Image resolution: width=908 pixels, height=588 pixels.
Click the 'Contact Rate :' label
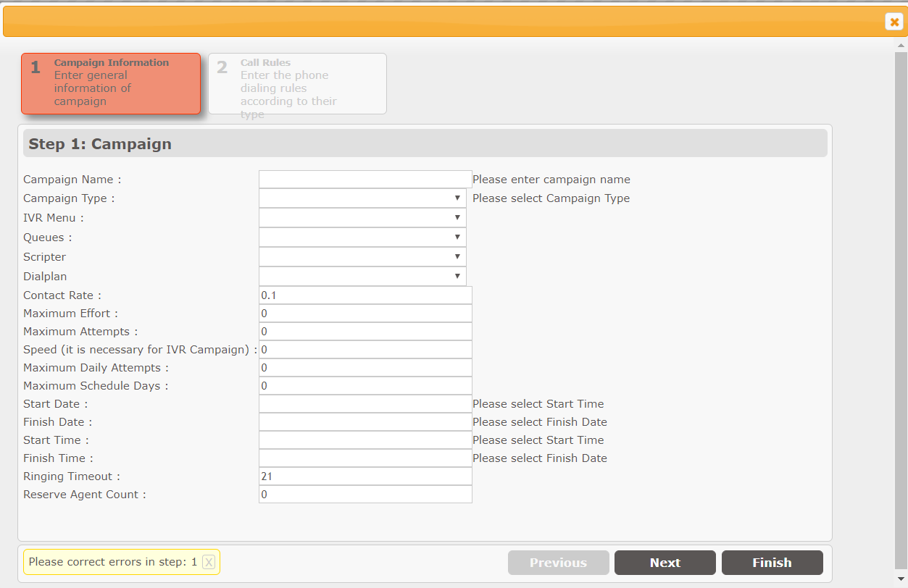coord(62,295)
